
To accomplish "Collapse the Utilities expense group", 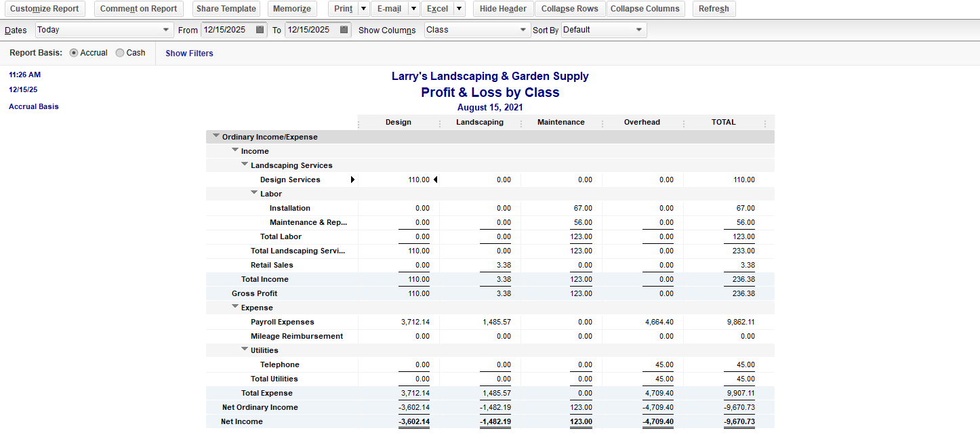I will click(x=245, y=350).
